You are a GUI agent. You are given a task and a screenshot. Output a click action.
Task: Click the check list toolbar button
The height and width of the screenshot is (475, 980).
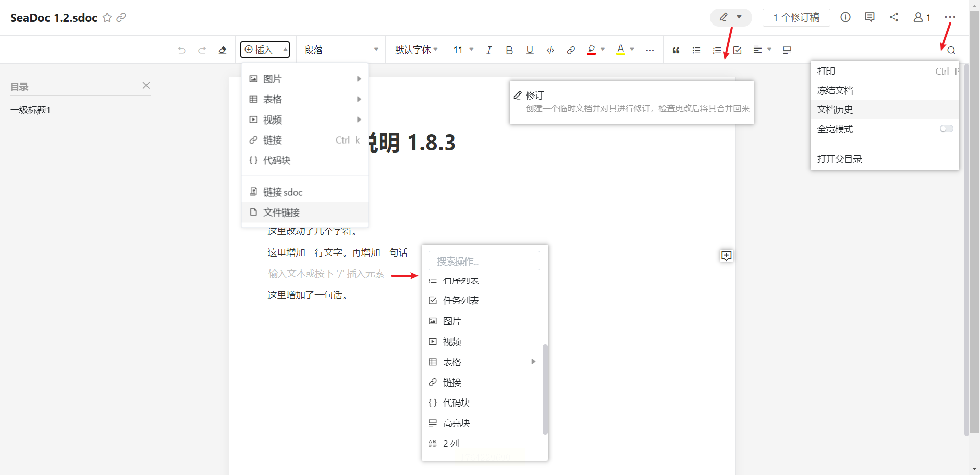(x=738, y=50)
